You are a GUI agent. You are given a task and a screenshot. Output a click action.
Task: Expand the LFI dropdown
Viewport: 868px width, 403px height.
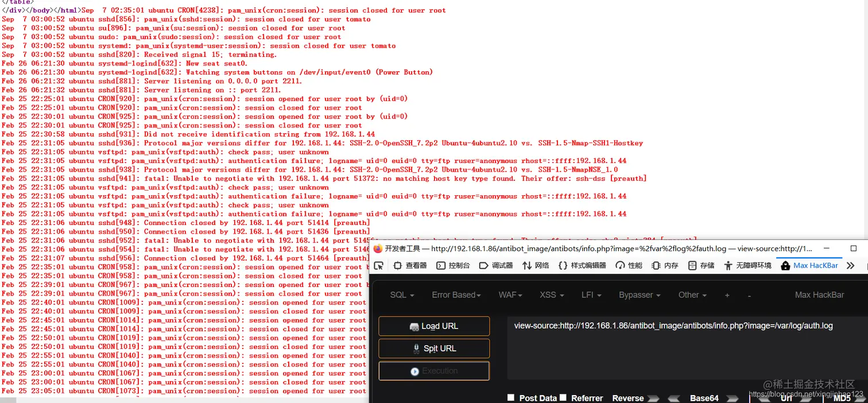tap(591, 294)
